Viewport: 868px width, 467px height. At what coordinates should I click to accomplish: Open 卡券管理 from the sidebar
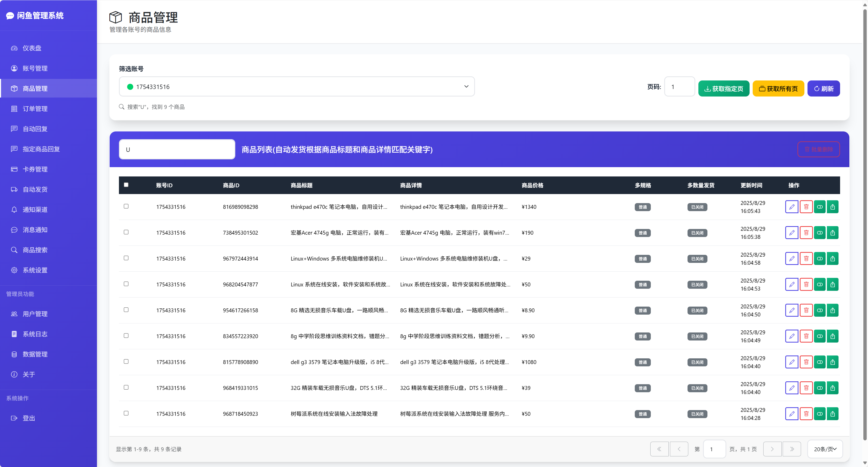35,169
